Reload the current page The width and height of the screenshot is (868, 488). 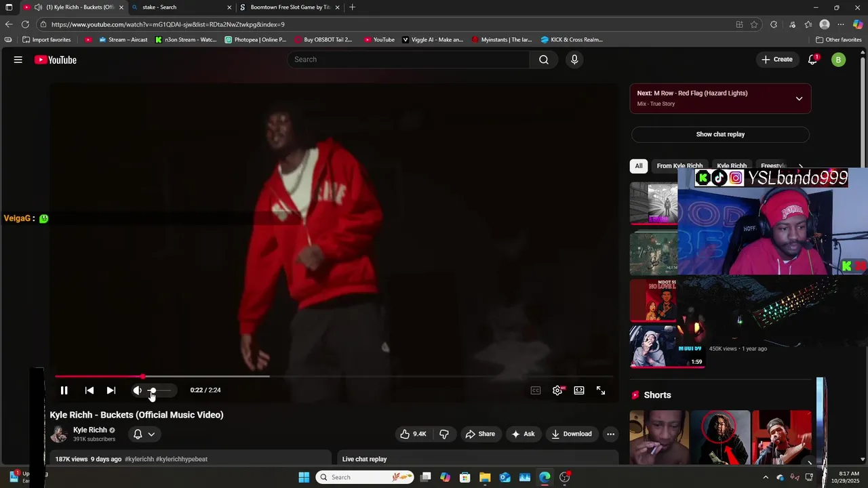click(25, 24)
